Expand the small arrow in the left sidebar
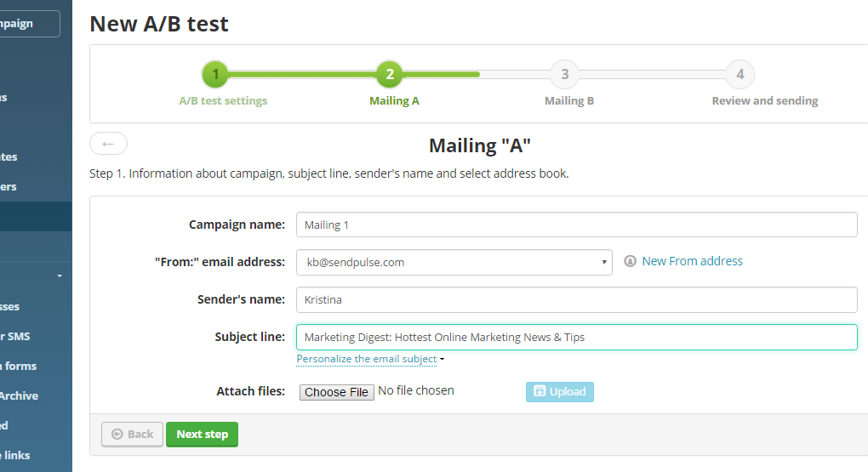Image resolution: width=868 pixels, height=472 pixels. point(60,276)
